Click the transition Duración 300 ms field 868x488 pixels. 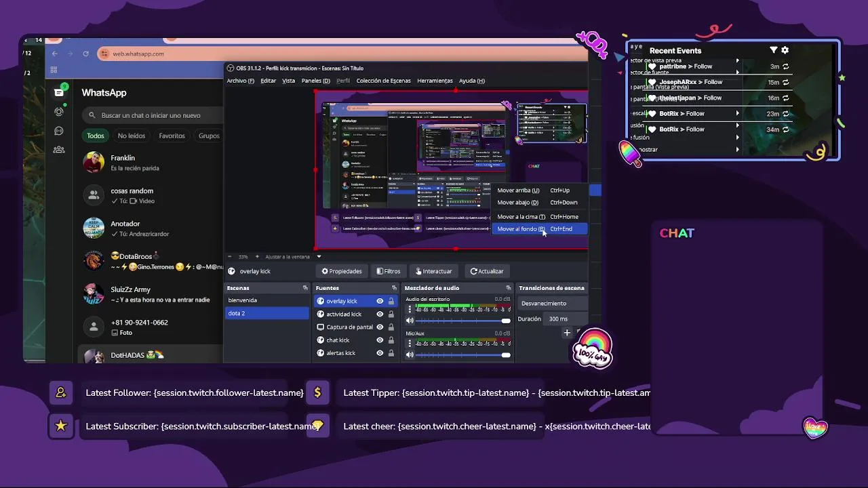pos(566,319)
